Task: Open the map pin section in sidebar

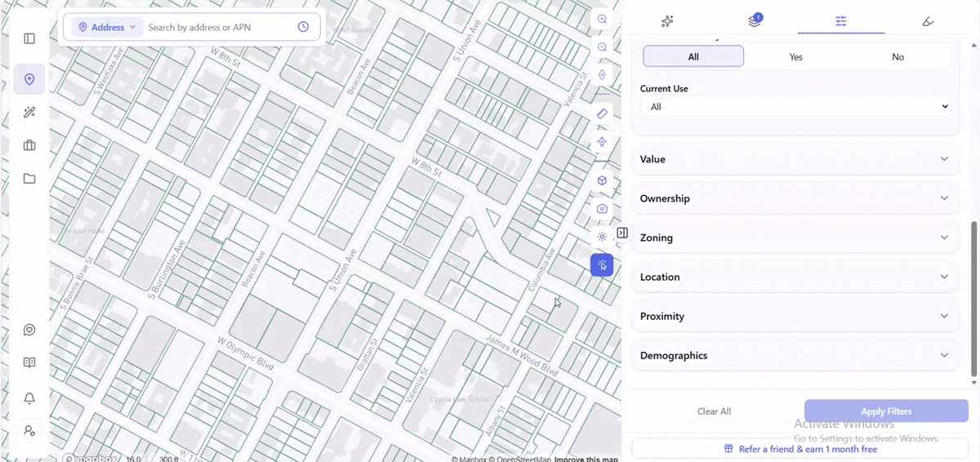Action: click(x=29, y=79)
